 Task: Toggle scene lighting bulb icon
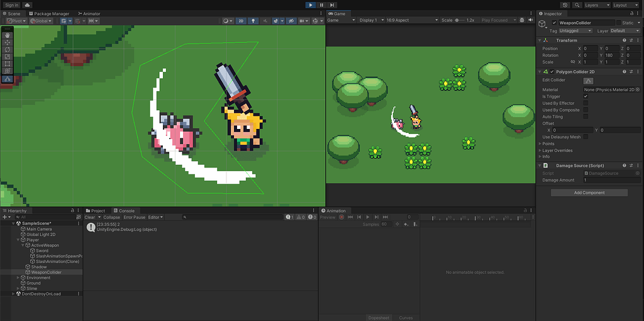click(x=253, y=21)
